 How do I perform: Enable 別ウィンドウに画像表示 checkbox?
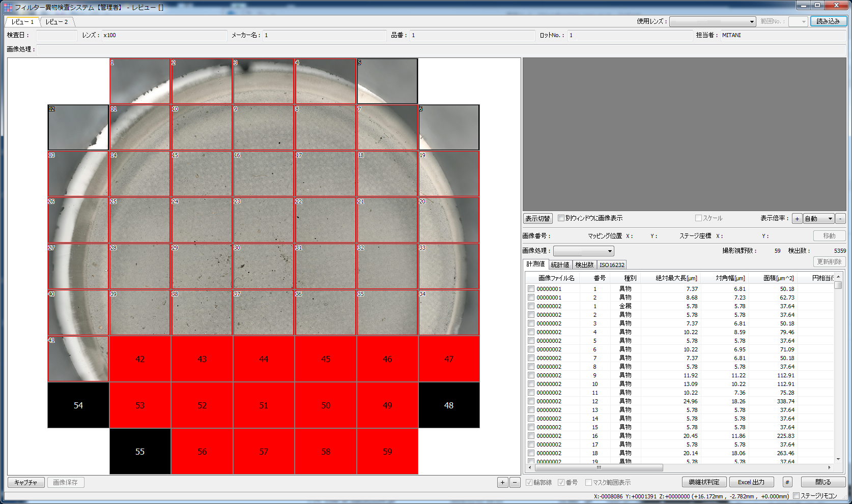point(561,218)
